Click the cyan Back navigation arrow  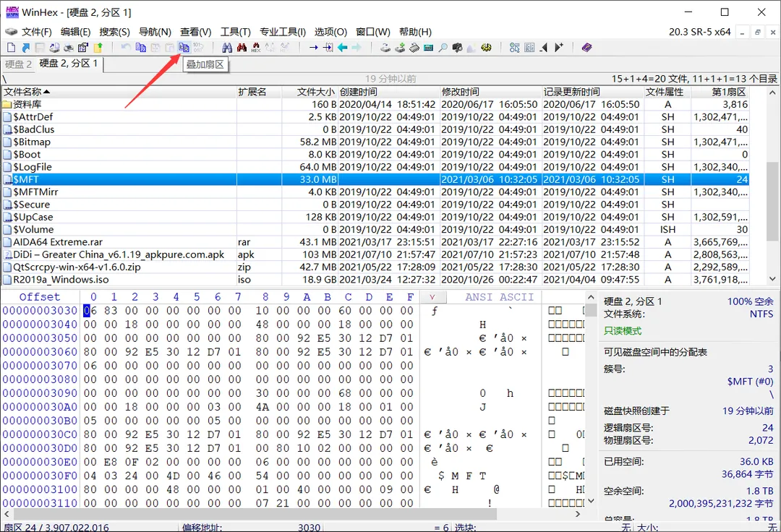342,48
